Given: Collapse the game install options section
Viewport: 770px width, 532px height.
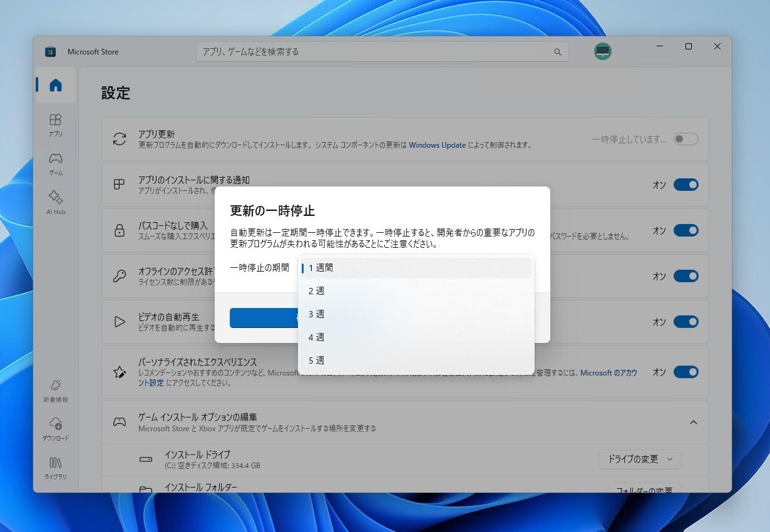Looking at the screenshot, I should pos(693,422).
